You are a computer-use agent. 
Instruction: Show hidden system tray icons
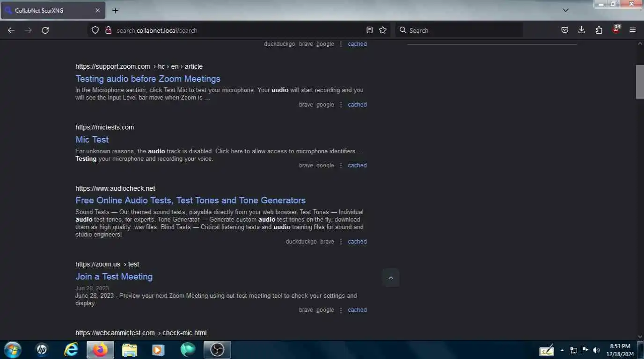562,350
